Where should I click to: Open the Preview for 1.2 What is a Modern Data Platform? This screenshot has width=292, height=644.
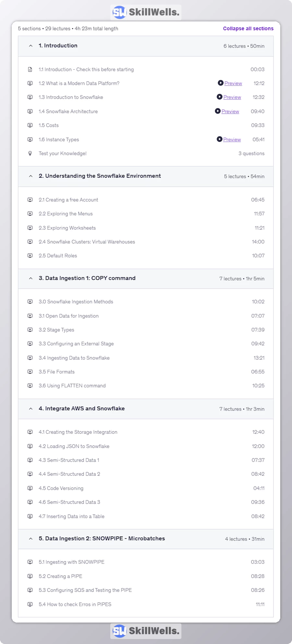pyautogui.click(x=233, y=83)
